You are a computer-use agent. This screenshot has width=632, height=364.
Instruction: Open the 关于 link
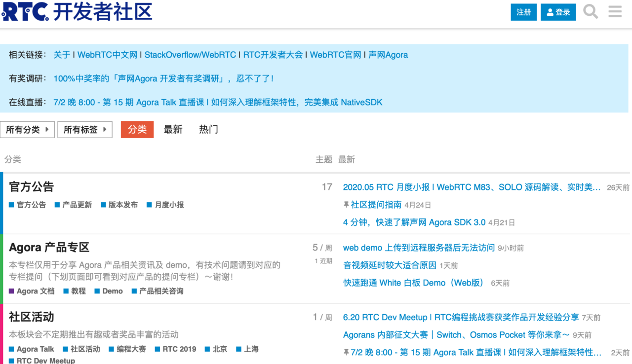[62, 55]
